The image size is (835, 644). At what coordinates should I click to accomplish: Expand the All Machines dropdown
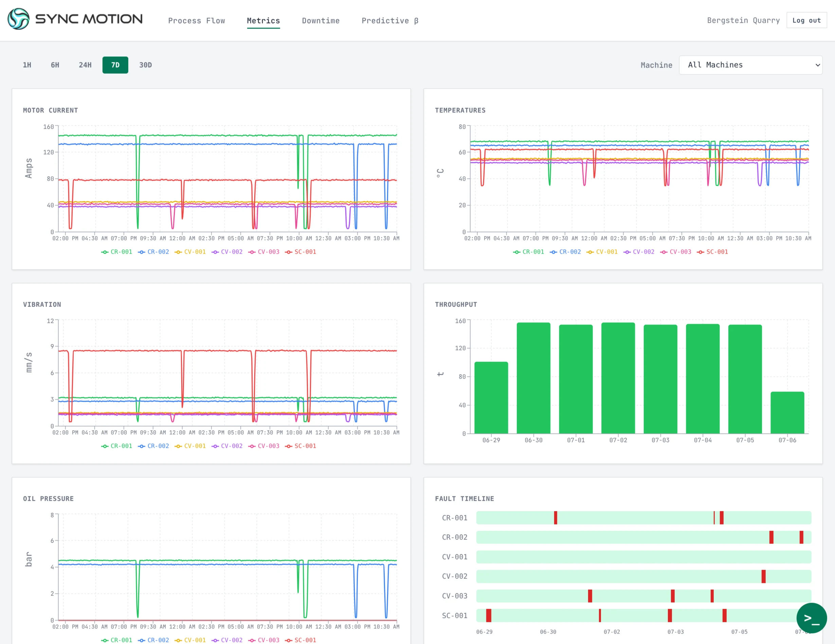(x=750, y=65)
